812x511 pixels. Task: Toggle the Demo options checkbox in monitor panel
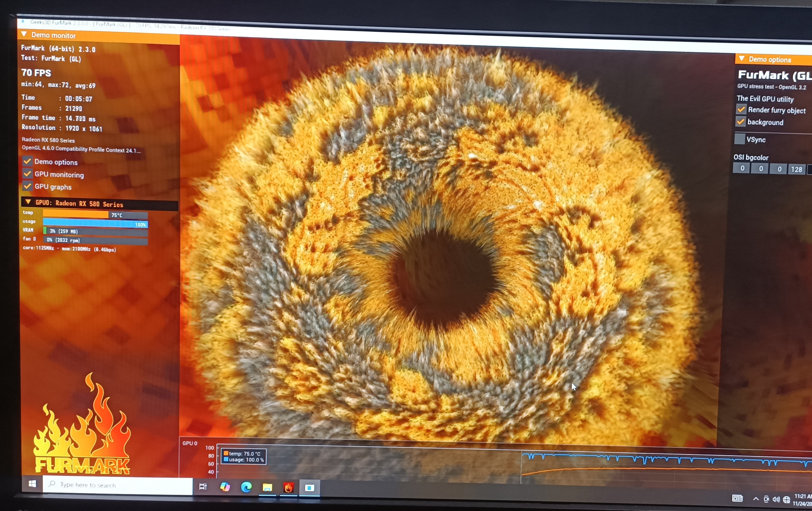click(27, 161)
